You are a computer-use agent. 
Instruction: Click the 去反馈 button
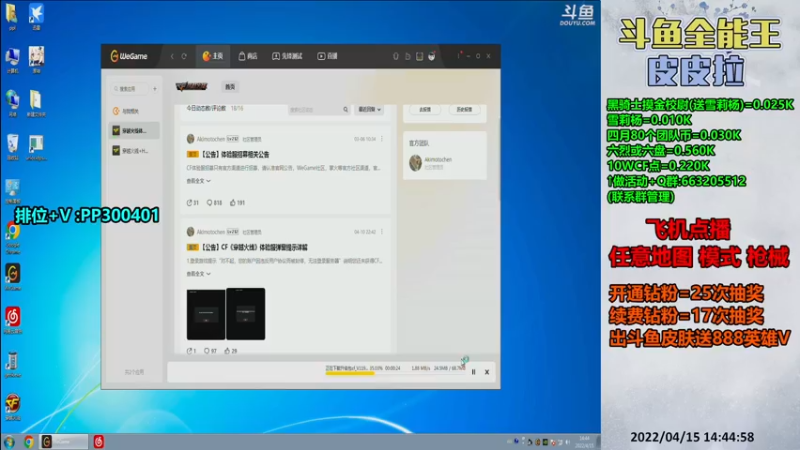[x=424, y=110]
